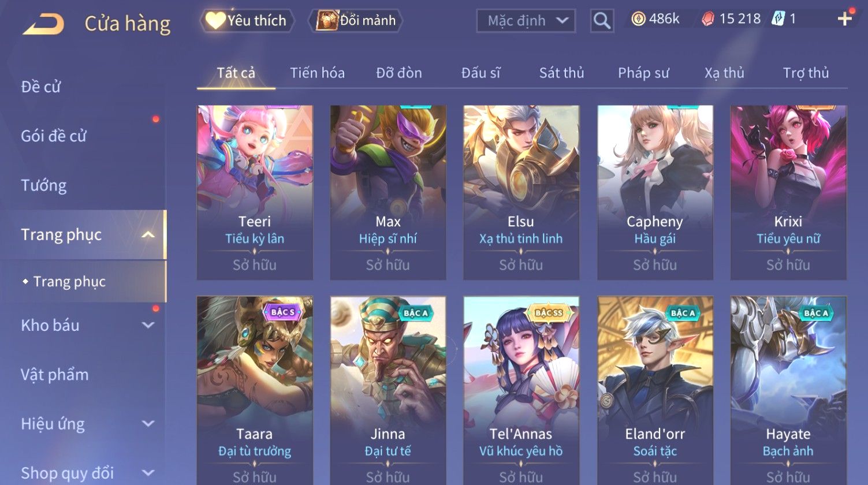
Task: Select the Tiến hóa tab
Action: click(317, 73)
